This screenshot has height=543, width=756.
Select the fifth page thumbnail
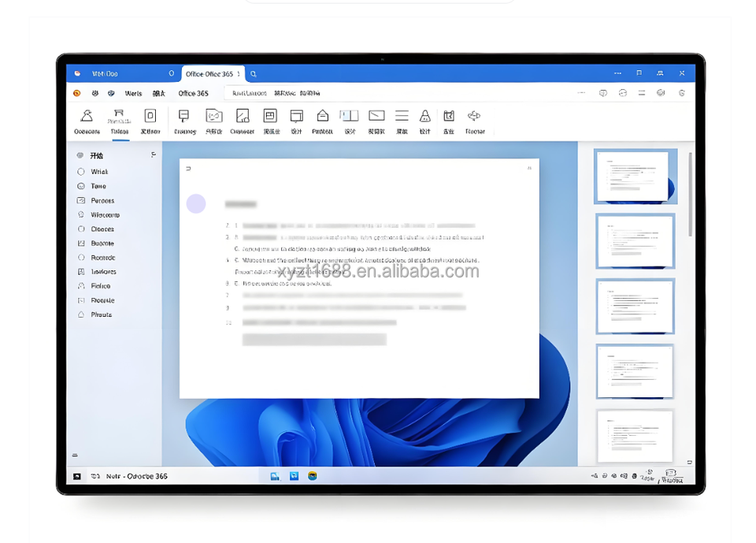[636, 436]
